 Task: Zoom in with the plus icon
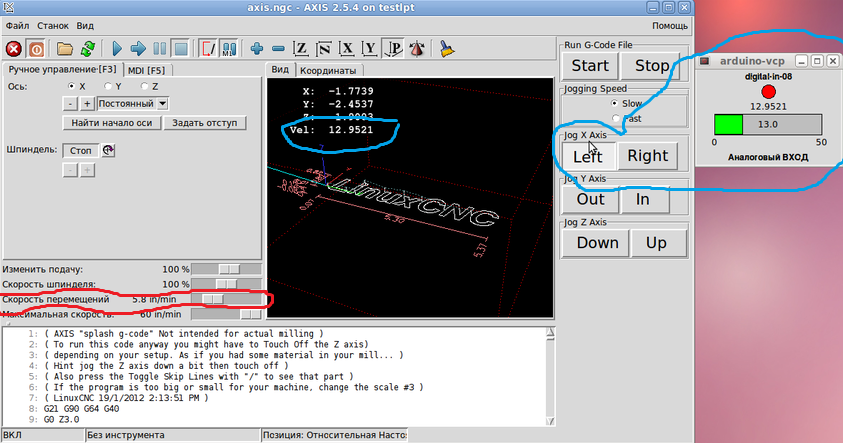(256, 49)
